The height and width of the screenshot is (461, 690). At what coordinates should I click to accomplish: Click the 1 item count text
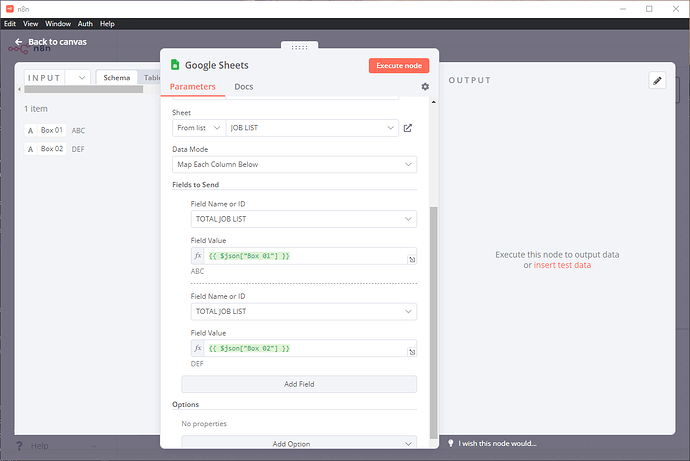pyautogui.click(x=36, y=109)
